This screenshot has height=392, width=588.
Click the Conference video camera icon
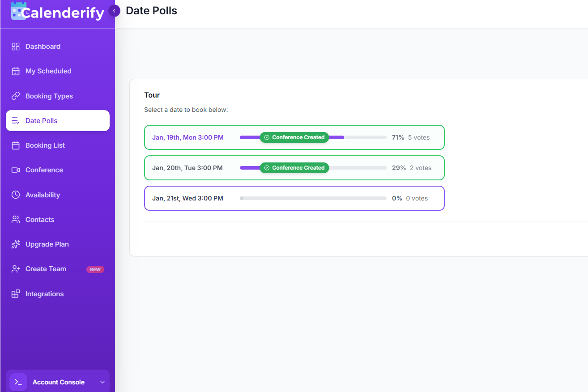tap(16, 170)
